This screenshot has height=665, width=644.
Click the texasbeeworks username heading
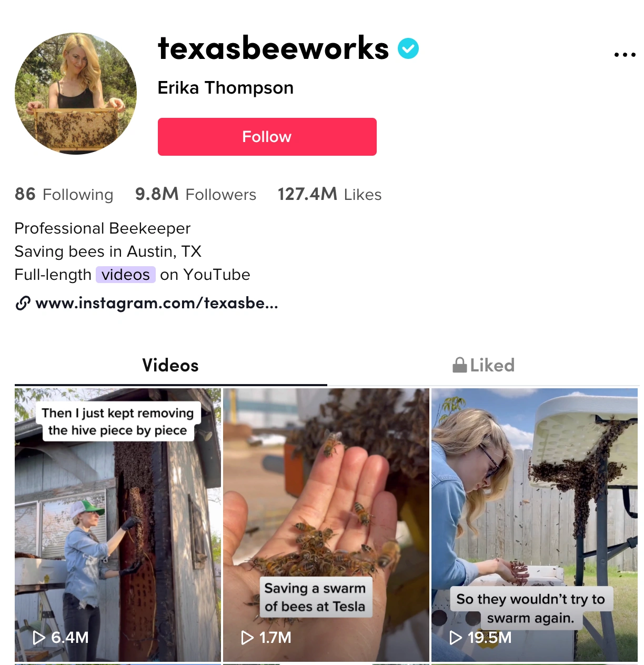[274, 48]
